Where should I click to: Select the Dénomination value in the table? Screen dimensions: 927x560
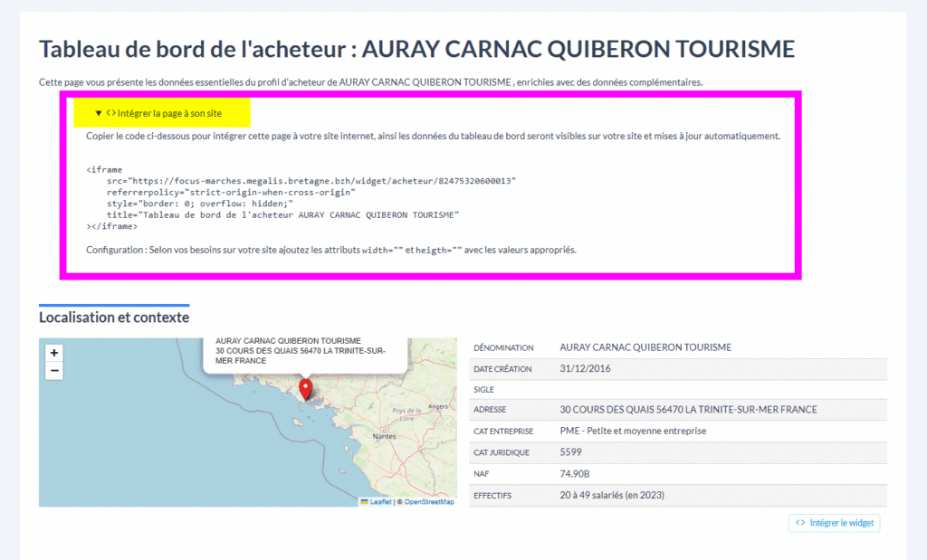pyautogui.click(x=645, y=347)
